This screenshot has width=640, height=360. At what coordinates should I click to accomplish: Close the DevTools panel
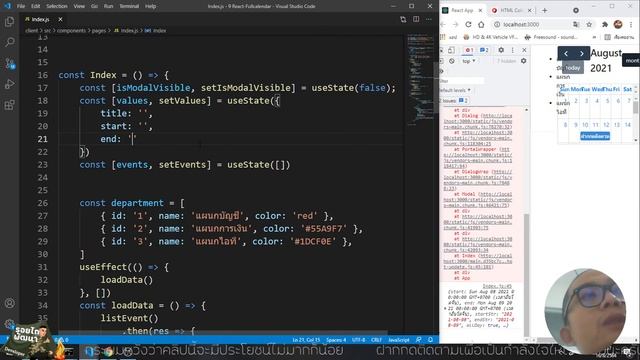coord(524,50)
